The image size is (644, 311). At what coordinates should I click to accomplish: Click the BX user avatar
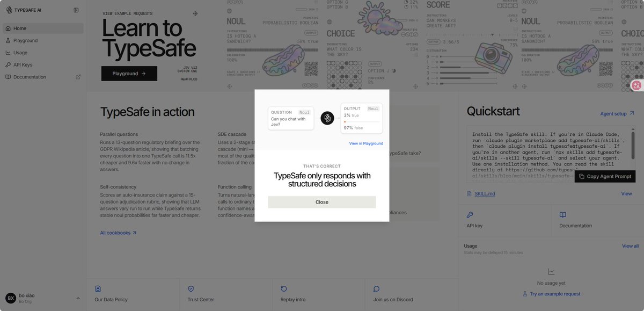click(11, 298)
